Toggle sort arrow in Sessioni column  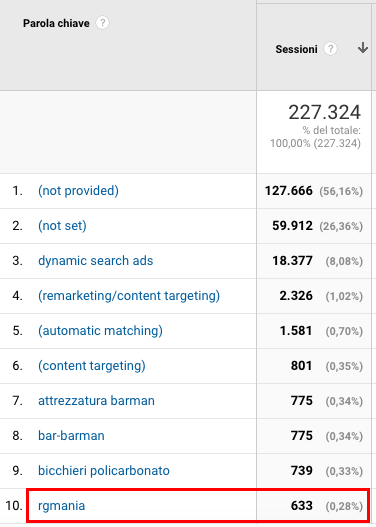[363, 48]
